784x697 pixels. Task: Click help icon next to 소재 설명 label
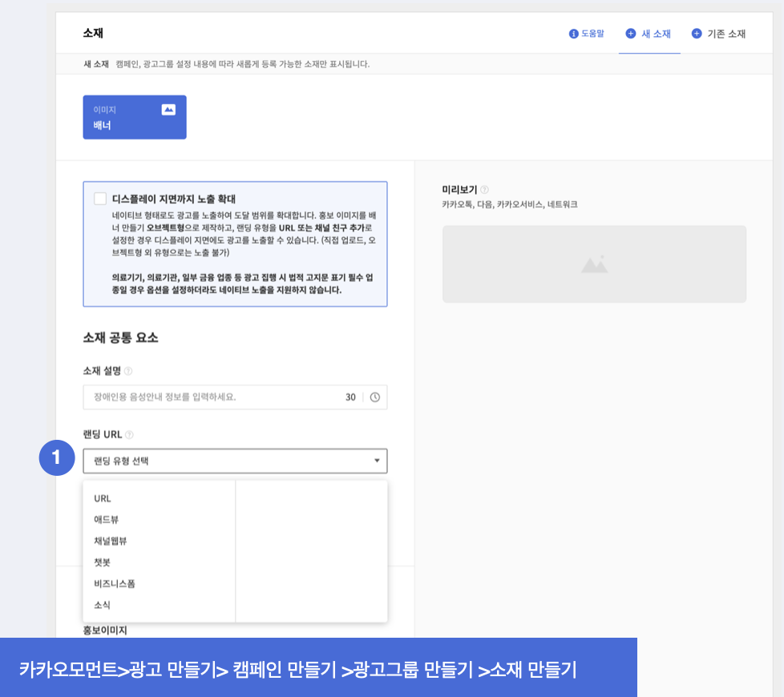pos(129,371)
